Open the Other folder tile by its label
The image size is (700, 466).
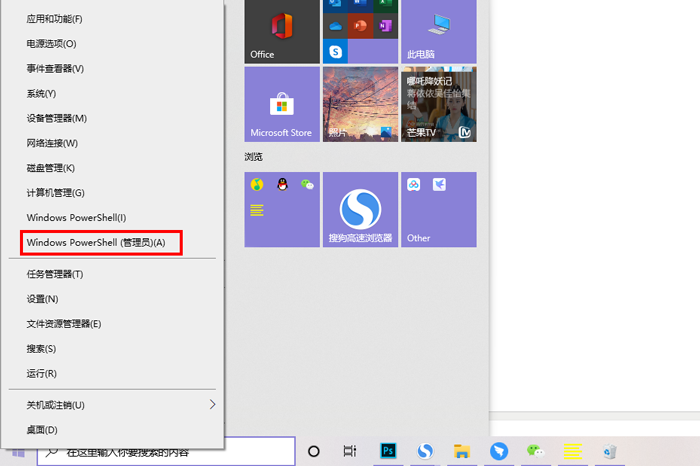(x=418, y=238)
